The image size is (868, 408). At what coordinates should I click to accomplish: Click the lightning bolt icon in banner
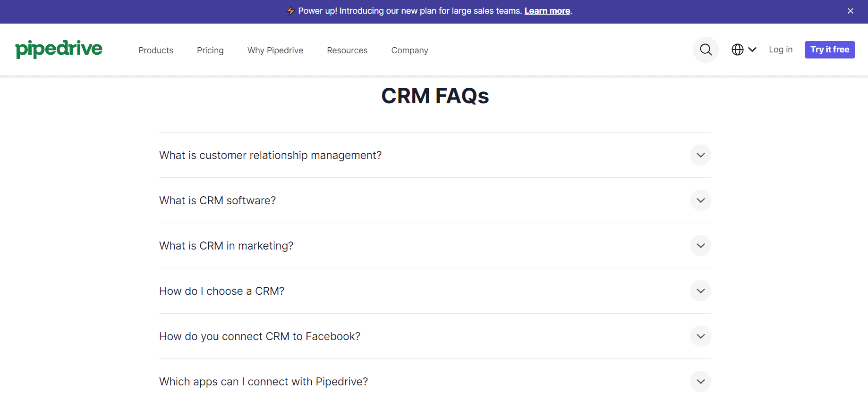click(290, 11)
